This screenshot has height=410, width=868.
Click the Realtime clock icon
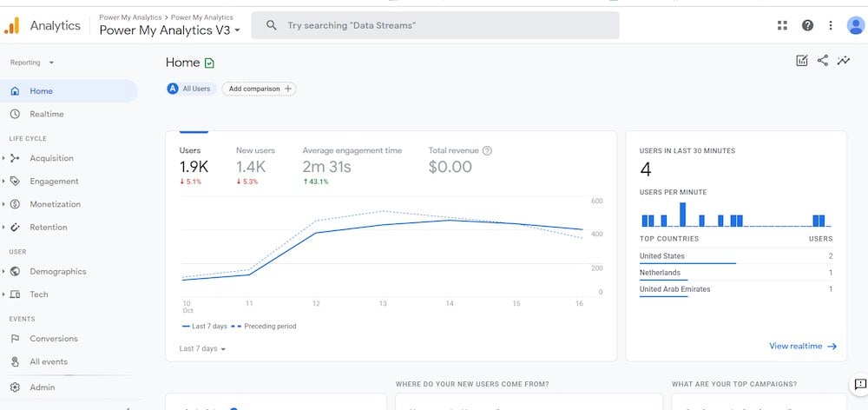(15, 114)
